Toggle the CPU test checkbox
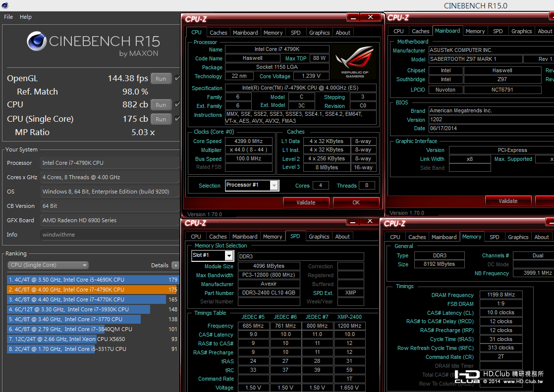This screenshot has width=554, height=392. [177, 104]
